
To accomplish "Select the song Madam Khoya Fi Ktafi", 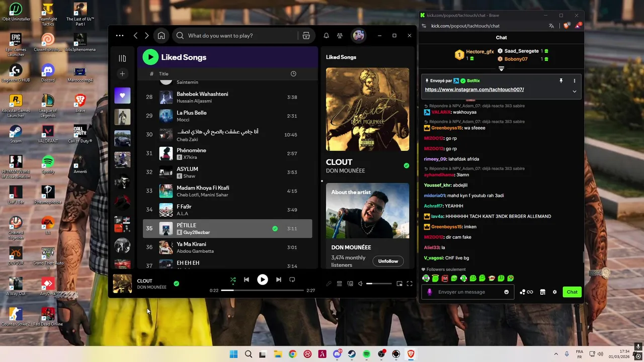I will 227,191.
